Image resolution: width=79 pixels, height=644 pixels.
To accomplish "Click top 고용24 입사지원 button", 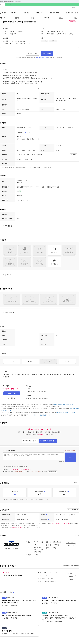I will 47,53.
